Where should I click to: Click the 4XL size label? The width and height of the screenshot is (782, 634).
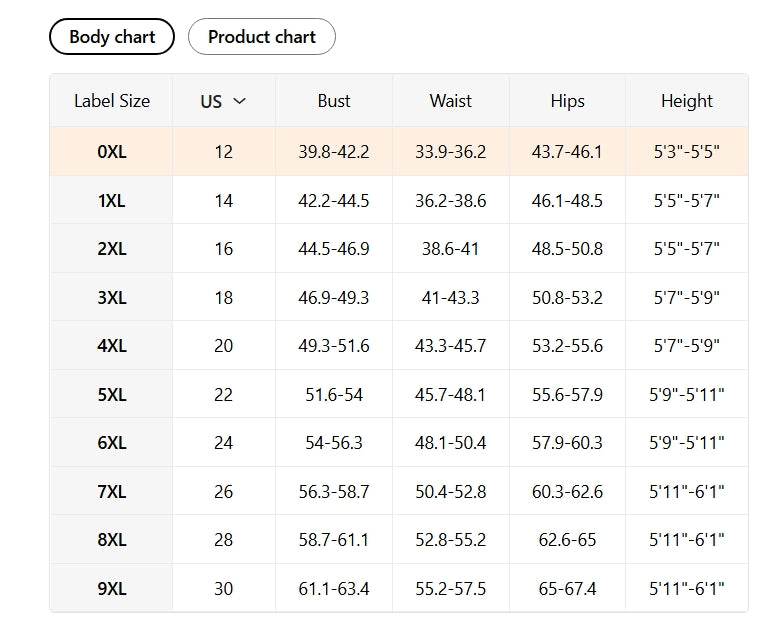(112, 346)
